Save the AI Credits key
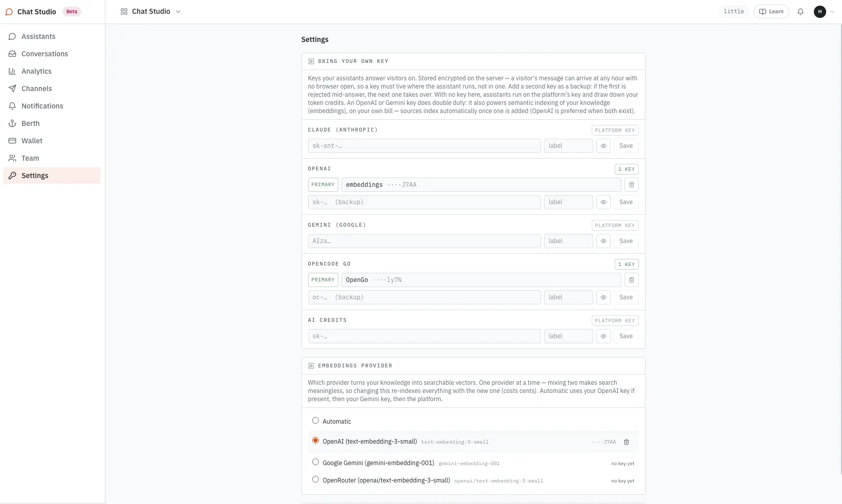The image size is (842, 504). coord(626,336)
